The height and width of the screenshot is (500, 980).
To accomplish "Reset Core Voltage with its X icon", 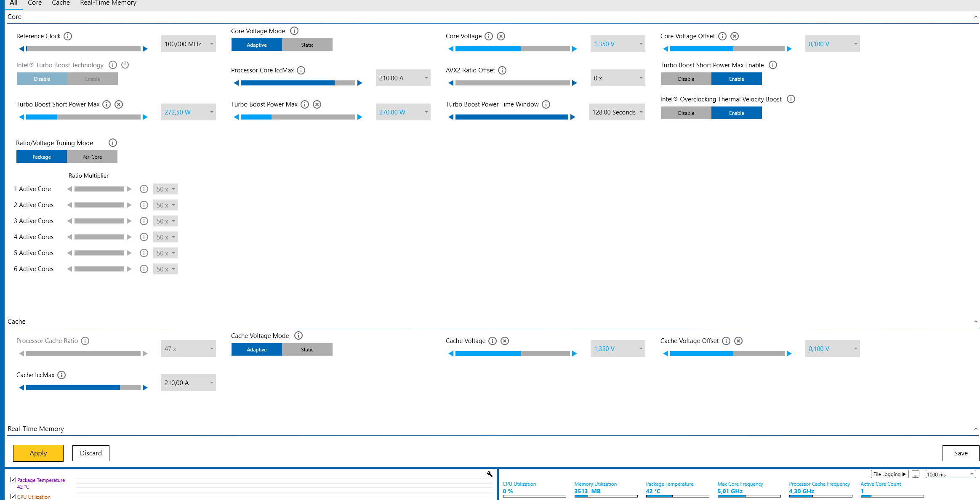I will 501,36.
